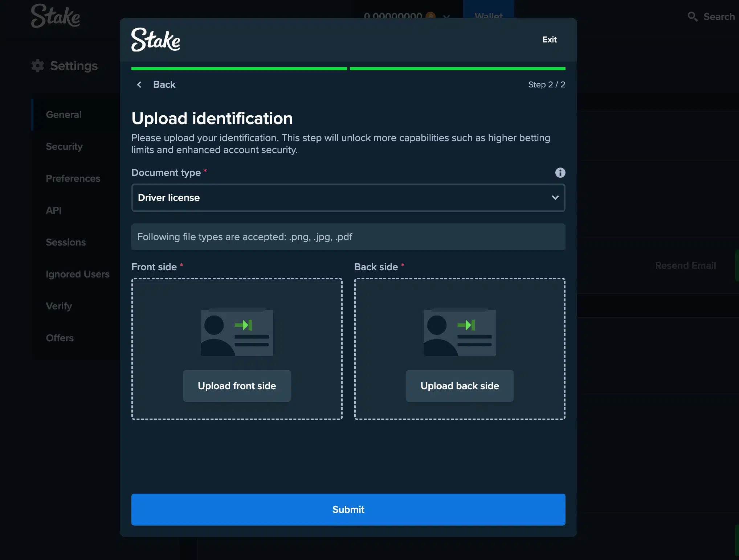Open the Ignored Users tab
The image size is (739, 560).
(78, 274)
